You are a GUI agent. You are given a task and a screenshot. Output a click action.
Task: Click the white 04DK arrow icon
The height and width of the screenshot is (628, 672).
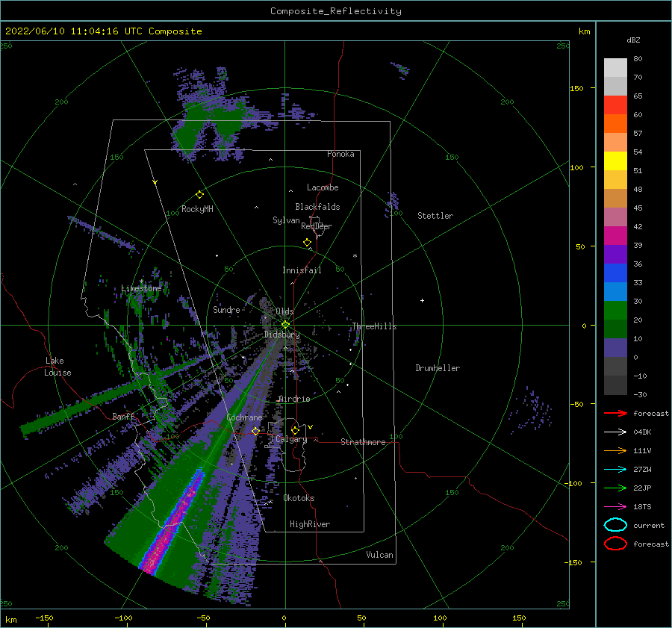coord(615,432)
